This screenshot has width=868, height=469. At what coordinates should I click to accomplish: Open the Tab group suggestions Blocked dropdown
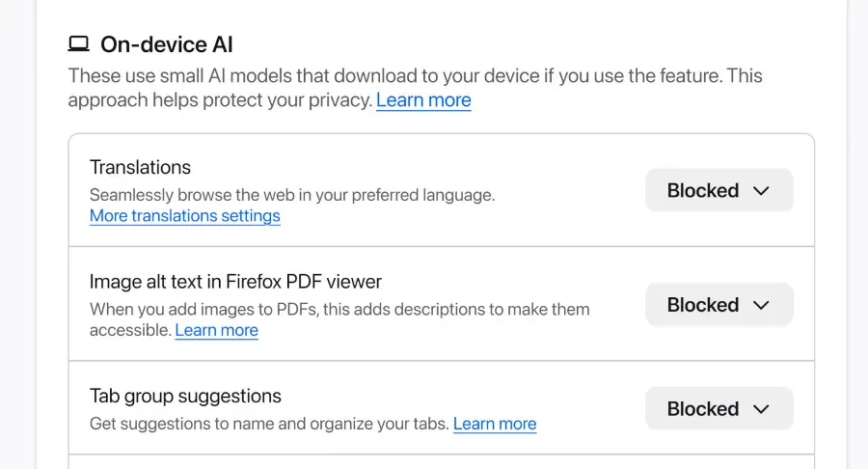pyautogui.click(x=719, y=409)
